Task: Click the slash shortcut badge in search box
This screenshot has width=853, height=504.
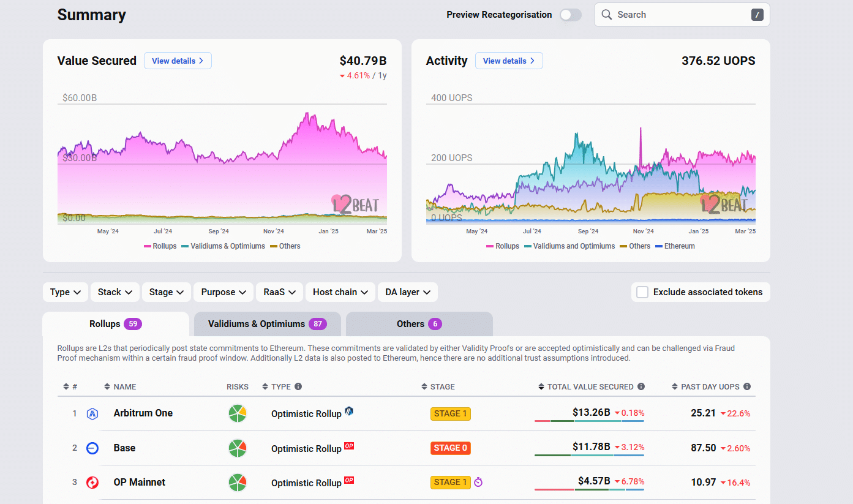Action: click(757, 15)
